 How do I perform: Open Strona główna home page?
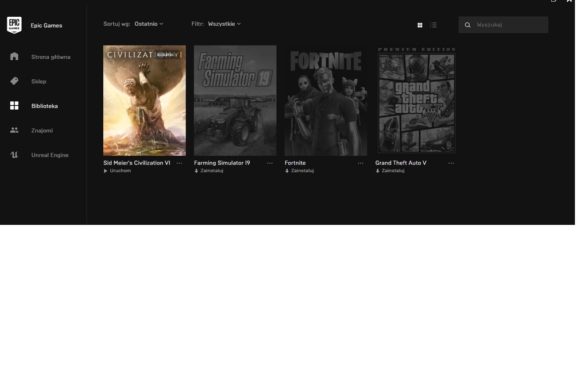pyautogui.click(x=51, y=57)
